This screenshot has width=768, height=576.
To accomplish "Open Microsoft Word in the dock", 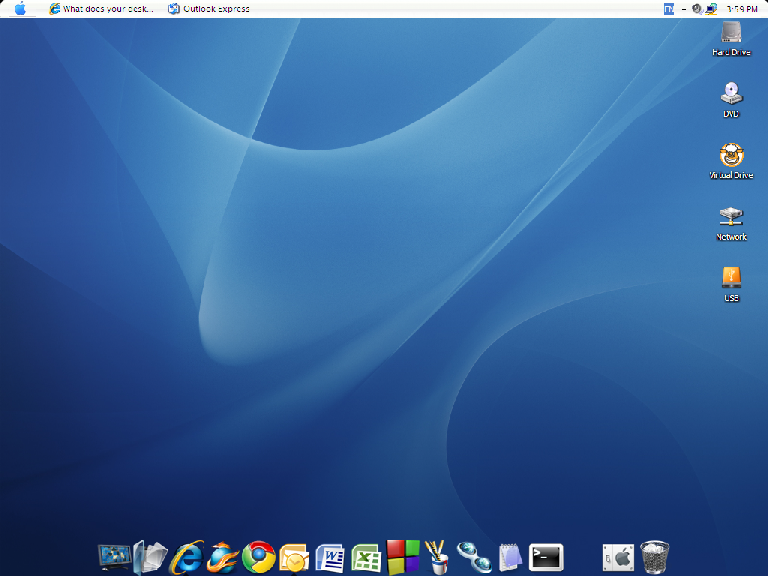I will tap(330, 556).
